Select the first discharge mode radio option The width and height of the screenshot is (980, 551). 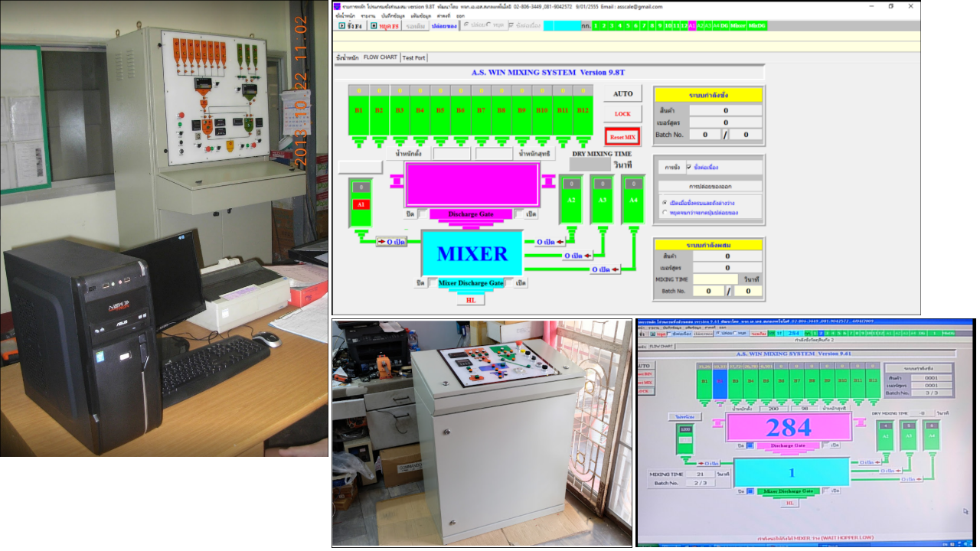pyautogui.click(x=664, y=203)
